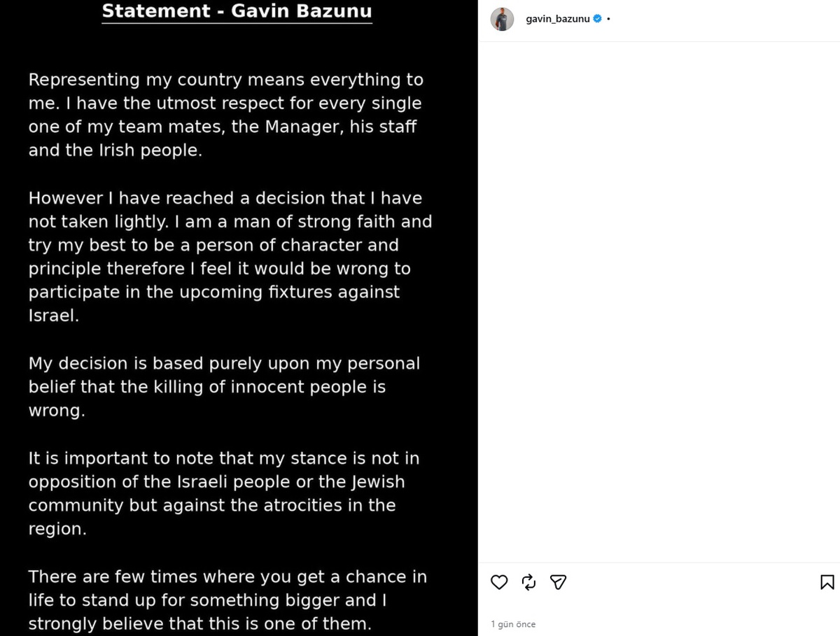Viewport: 840px width, 636px height.
Task: Like the post with the heart icon
Action: (499, 582)
